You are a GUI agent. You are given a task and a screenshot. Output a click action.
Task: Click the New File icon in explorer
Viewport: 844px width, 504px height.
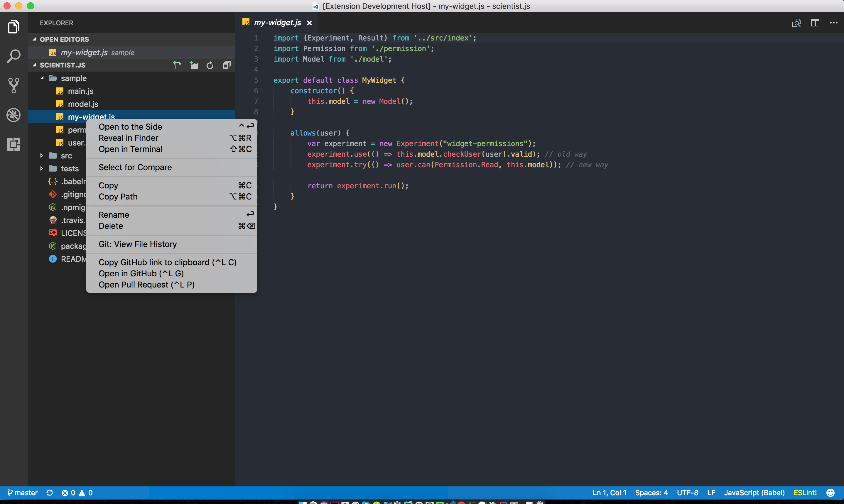point(177,65)
